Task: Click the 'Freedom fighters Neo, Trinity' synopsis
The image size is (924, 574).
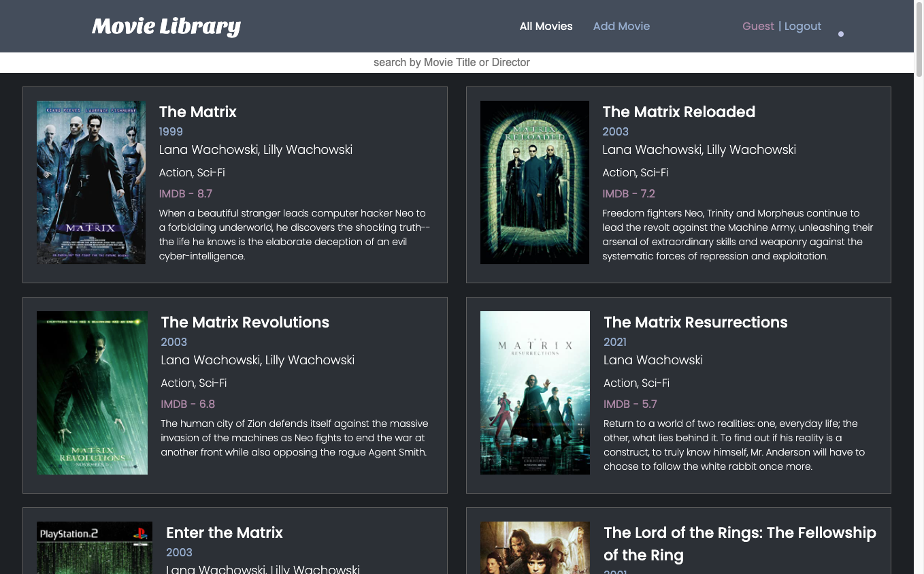Action: [x=738, y=235]
